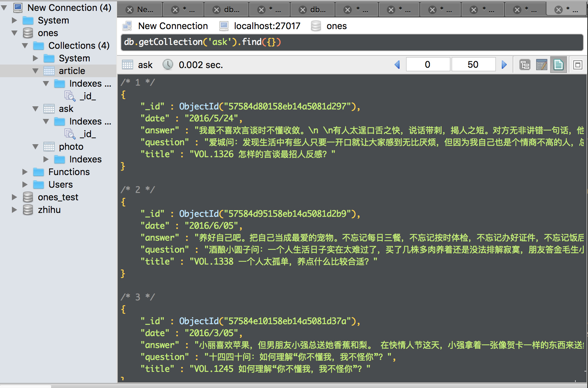Switch results to text view mode
Screen dimensions: 588x388
point(559,65)
